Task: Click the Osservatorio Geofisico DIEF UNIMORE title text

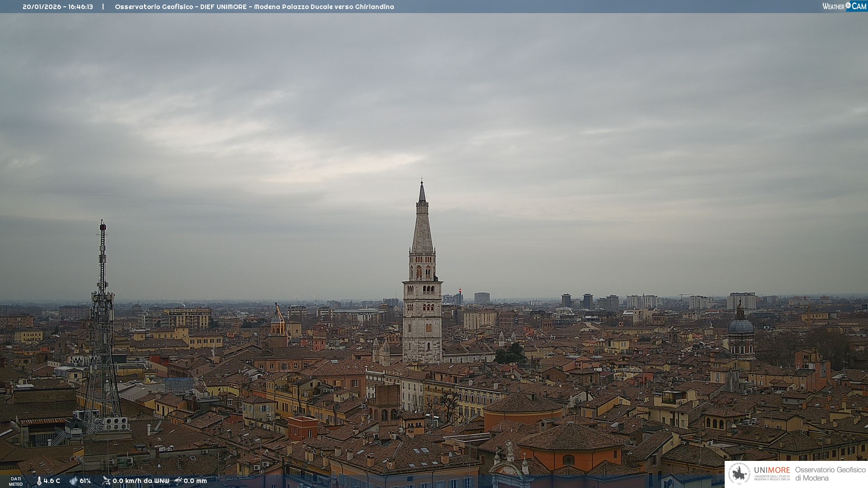Action: pyautogui.click(x=254, y=7)
